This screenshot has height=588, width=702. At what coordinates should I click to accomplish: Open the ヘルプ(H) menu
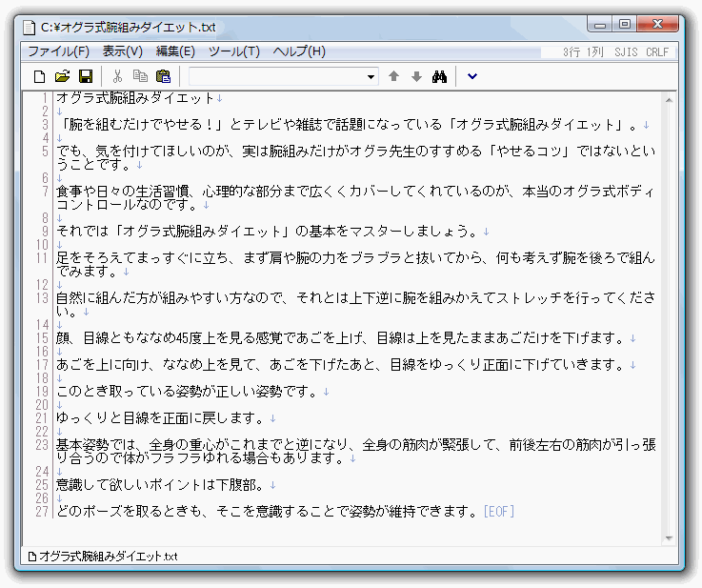(x=299, y=51)
